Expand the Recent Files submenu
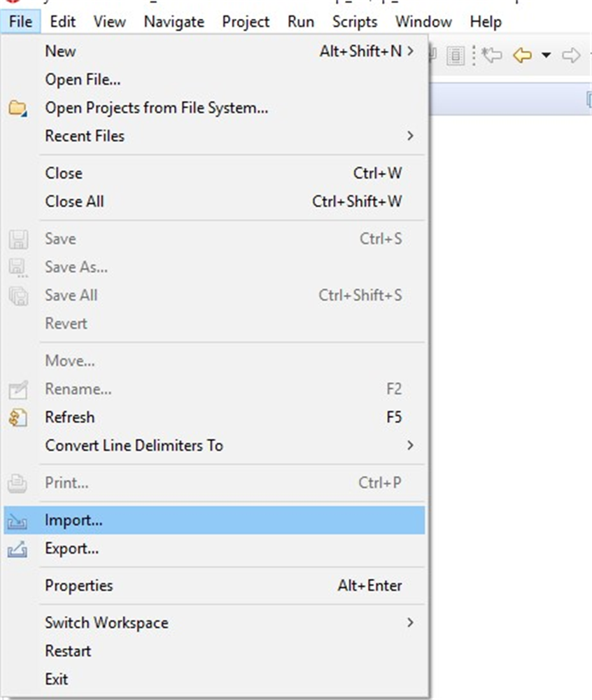The image size is (592, 700). 411,136
